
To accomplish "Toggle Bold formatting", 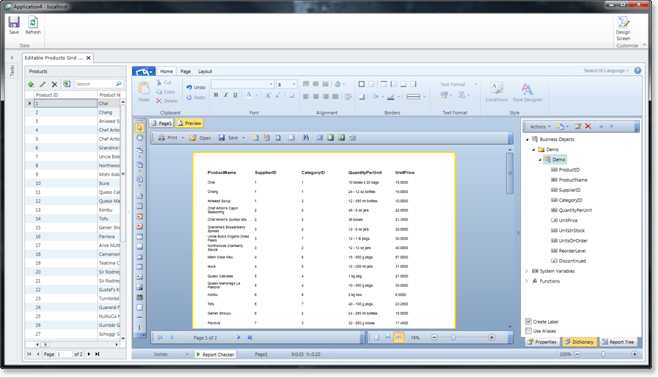I will click(216, 95).
